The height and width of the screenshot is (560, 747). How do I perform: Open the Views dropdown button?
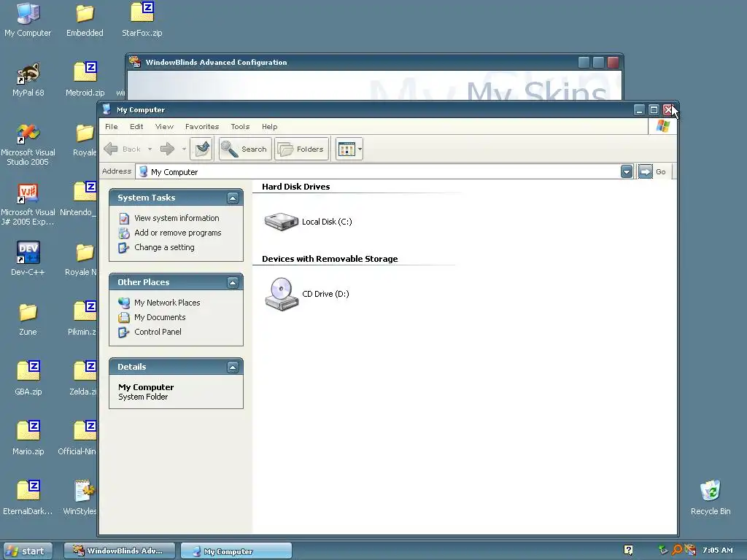point(349,149)
